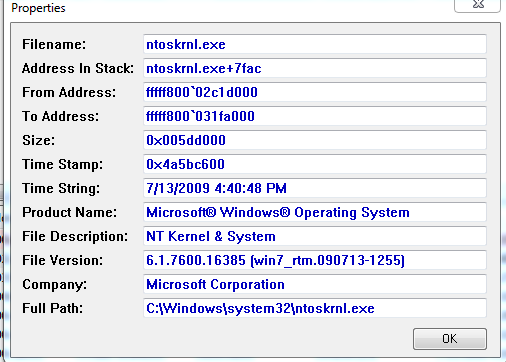This screenshot has height=362, width=506.
Task: Select the Size field showing 0x005dd000
Action: coord(315,140)
